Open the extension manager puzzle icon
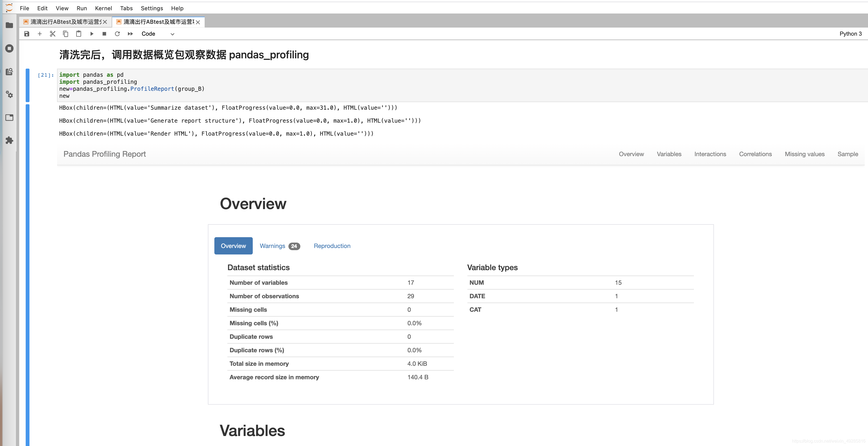The height and width of the screenshot is (446, 868). coord(9,140)
